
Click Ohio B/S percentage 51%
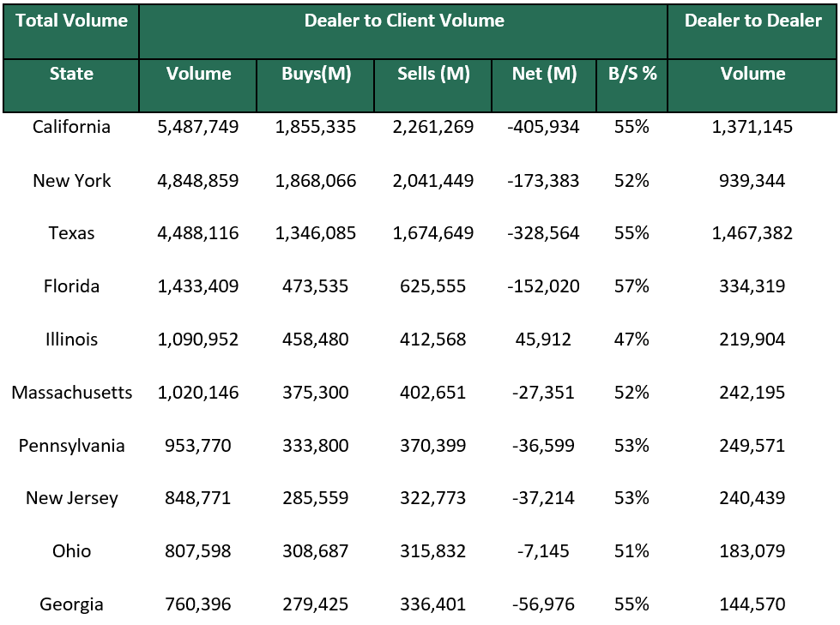tap(632, 551)
